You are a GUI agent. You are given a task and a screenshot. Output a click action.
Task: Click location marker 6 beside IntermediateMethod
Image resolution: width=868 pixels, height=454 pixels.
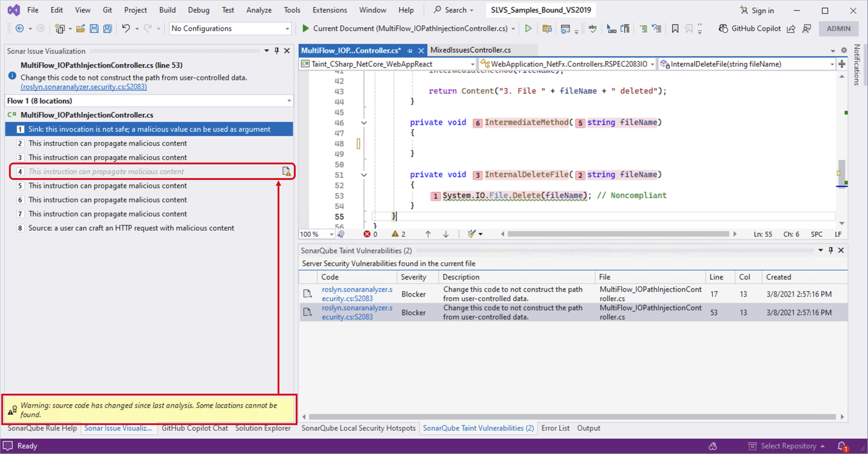(477, 123)
